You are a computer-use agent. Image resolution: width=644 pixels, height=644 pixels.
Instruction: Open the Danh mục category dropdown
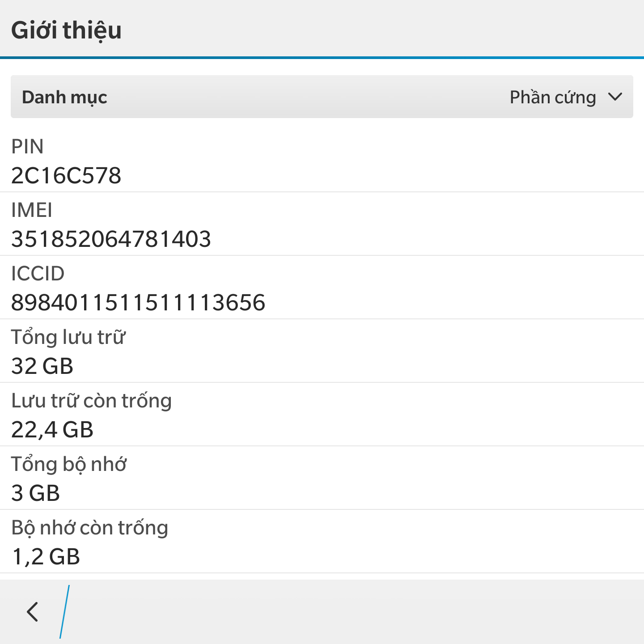point(322,97)
